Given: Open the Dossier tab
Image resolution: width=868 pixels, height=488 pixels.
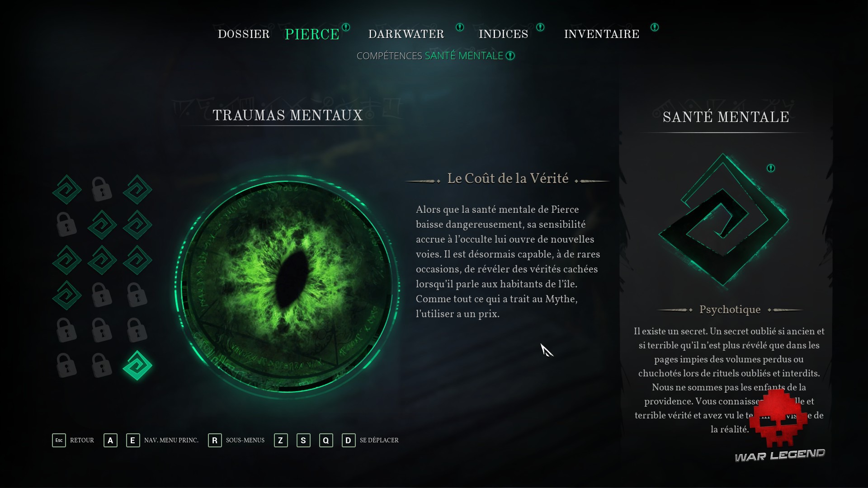Looking at the screenshot, I should 244,34.
